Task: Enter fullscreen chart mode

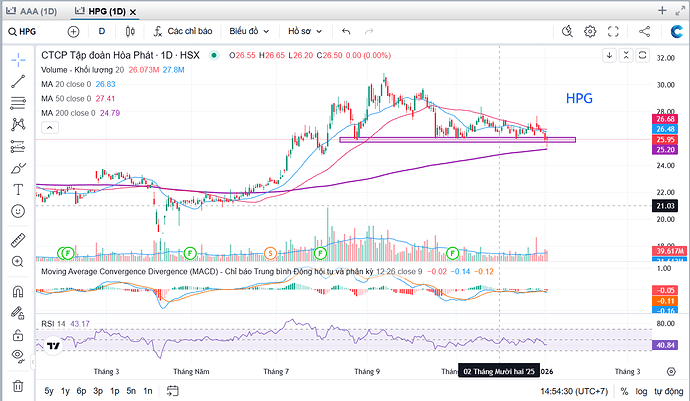Action: point(613,31)
